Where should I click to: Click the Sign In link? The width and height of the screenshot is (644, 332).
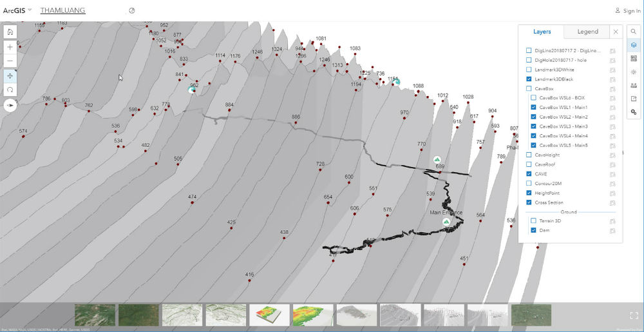[627, 11]
